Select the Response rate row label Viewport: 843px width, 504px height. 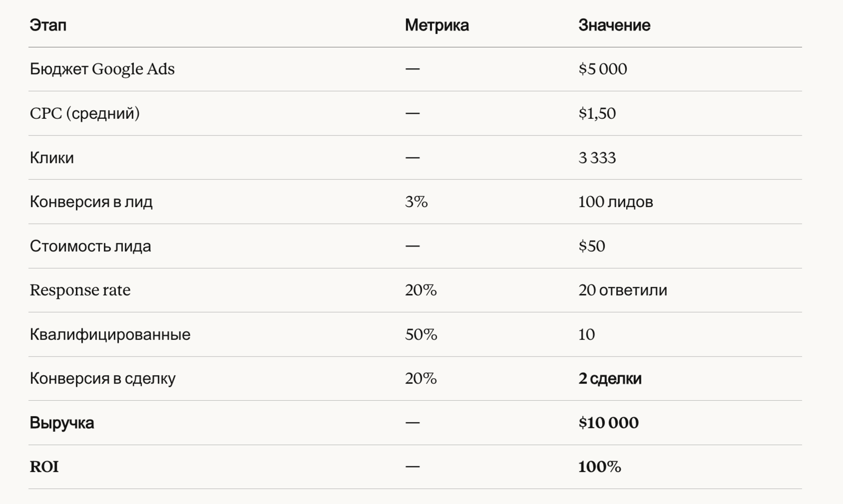pos(80,290)
